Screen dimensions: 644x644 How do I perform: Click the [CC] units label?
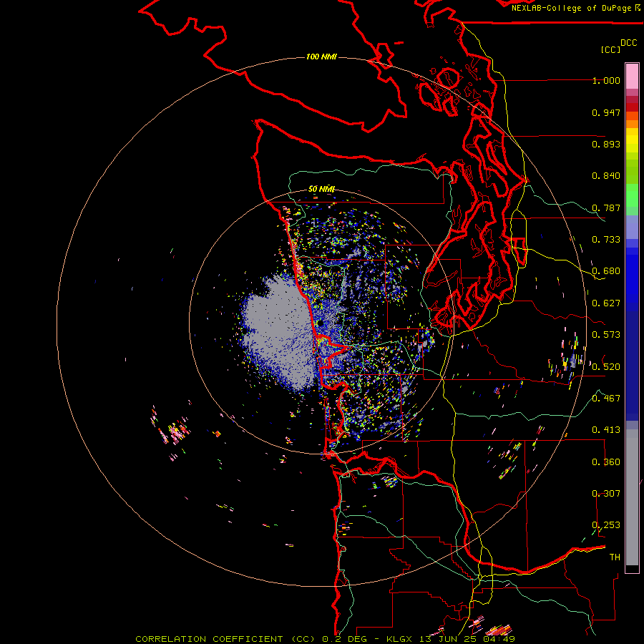click(610, 49)
